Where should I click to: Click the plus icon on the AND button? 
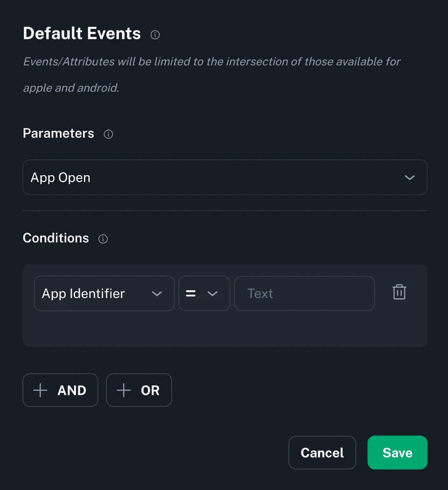[x=41, y=391]
